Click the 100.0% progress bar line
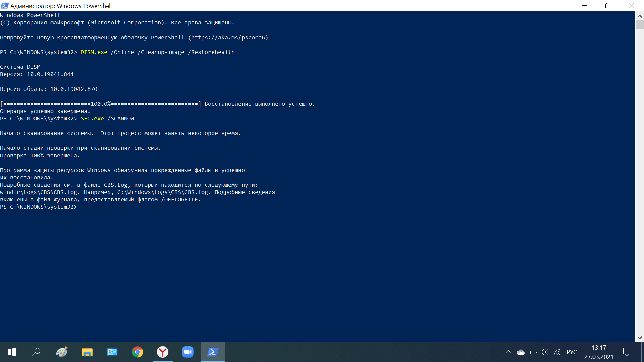This screenshot has height=362, width=644. point(158,104)
